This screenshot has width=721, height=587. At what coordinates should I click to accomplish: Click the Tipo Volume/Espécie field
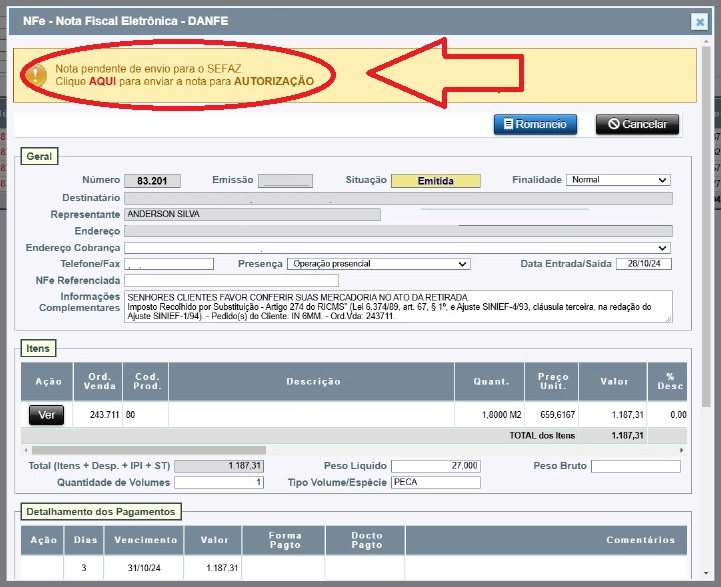coord(435,483)
